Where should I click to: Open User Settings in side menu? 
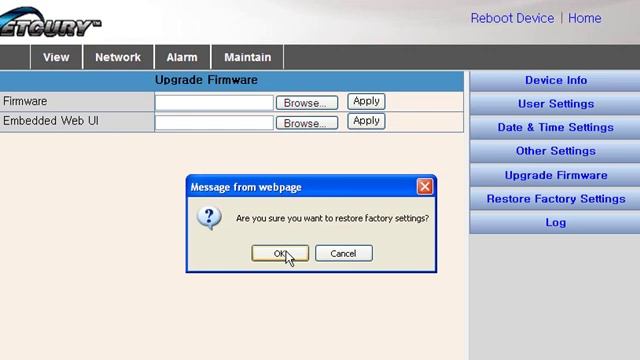point(556,104)
